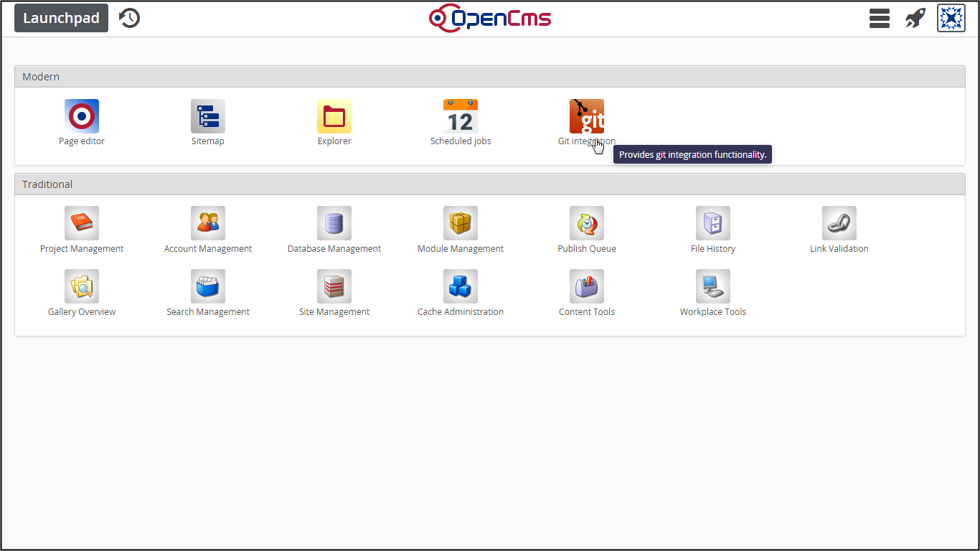Launch Database Management tool

(x=334, y=224)
